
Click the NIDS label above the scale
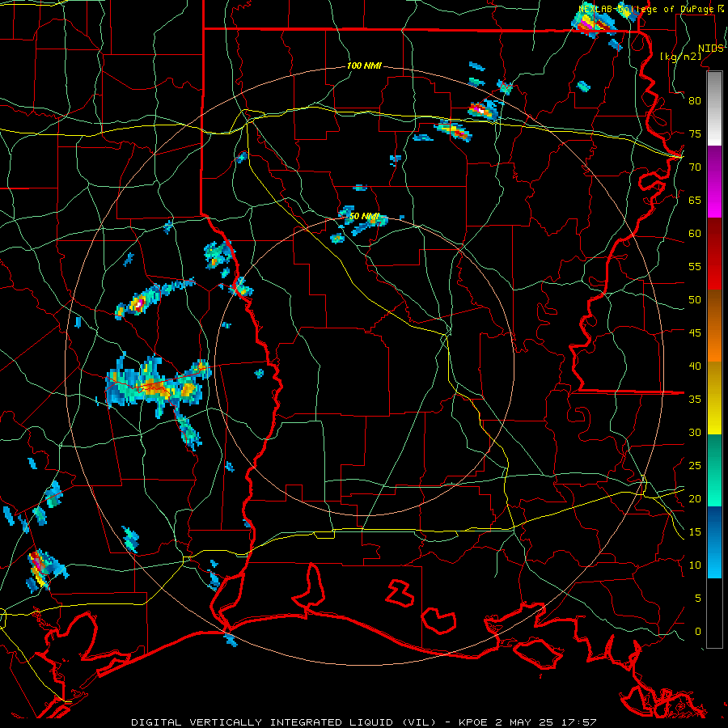[x=711, y=48]
